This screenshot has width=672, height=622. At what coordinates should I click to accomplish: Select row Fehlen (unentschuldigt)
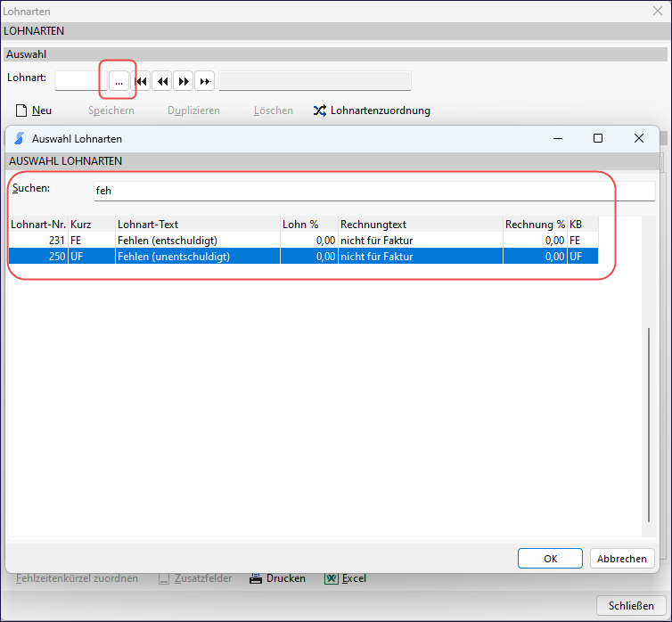tap(303, 256)
